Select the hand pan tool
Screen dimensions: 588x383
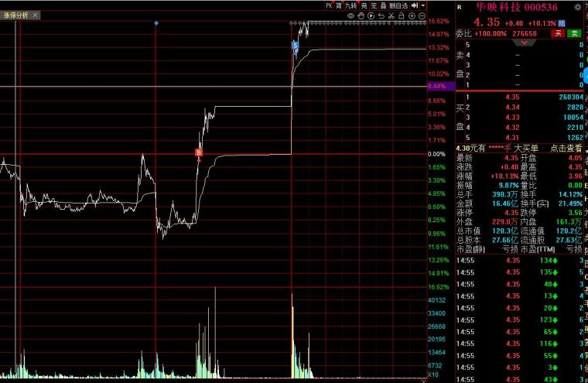click(x=361, y=15)
